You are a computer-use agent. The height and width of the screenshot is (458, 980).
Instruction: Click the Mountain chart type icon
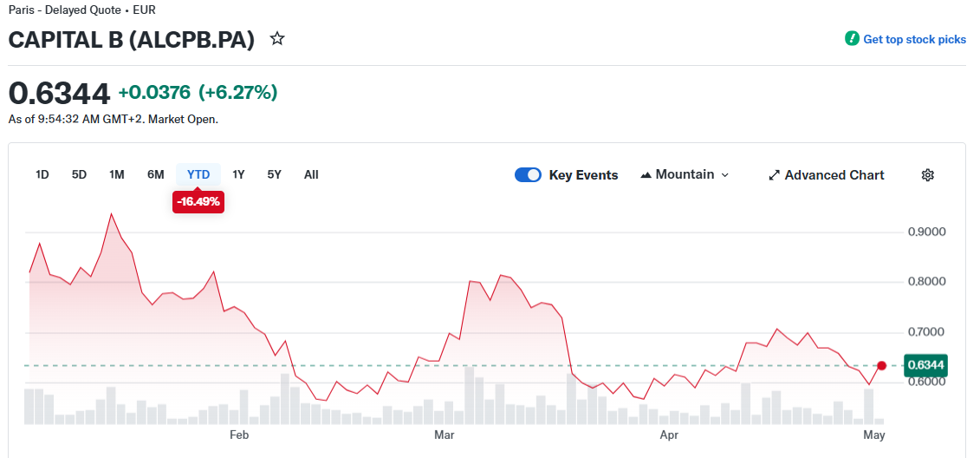(646, 175)
